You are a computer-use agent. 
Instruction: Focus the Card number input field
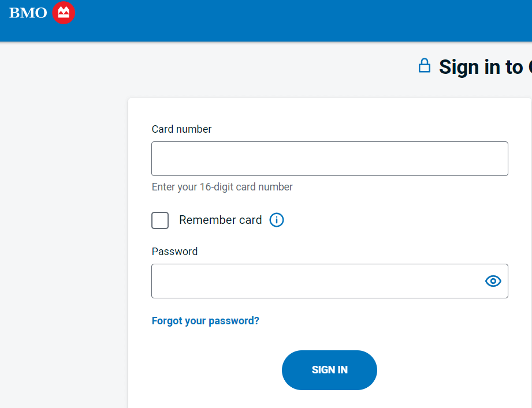[x=329, y=159]
